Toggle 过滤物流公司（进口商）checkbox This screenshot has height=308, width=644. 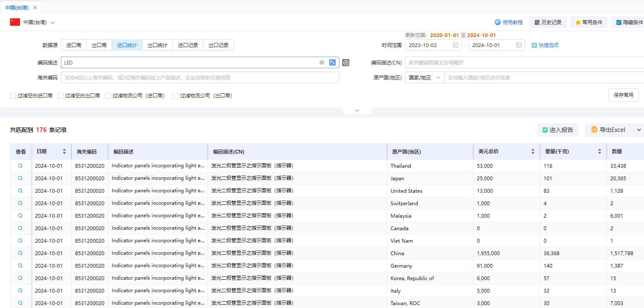(108, 96)
